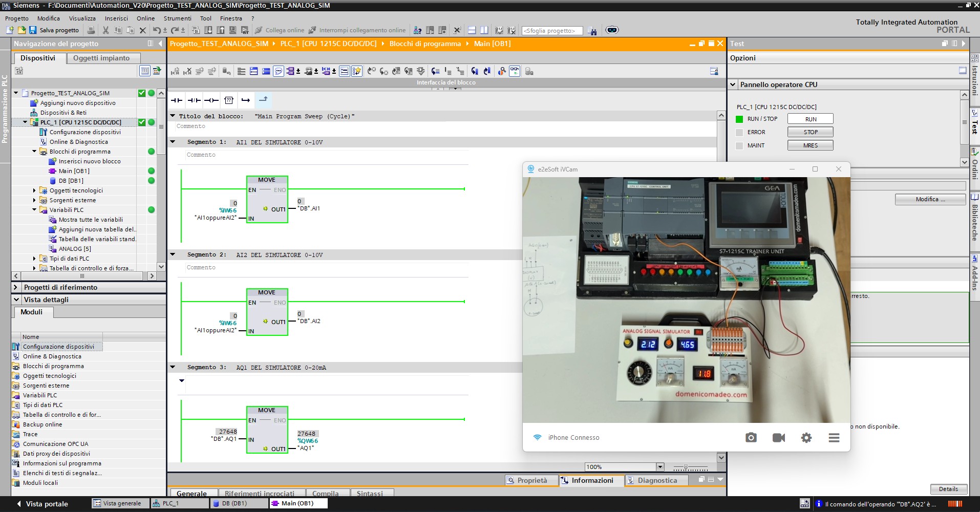Toggle network comments display icon

click(279, 71)
